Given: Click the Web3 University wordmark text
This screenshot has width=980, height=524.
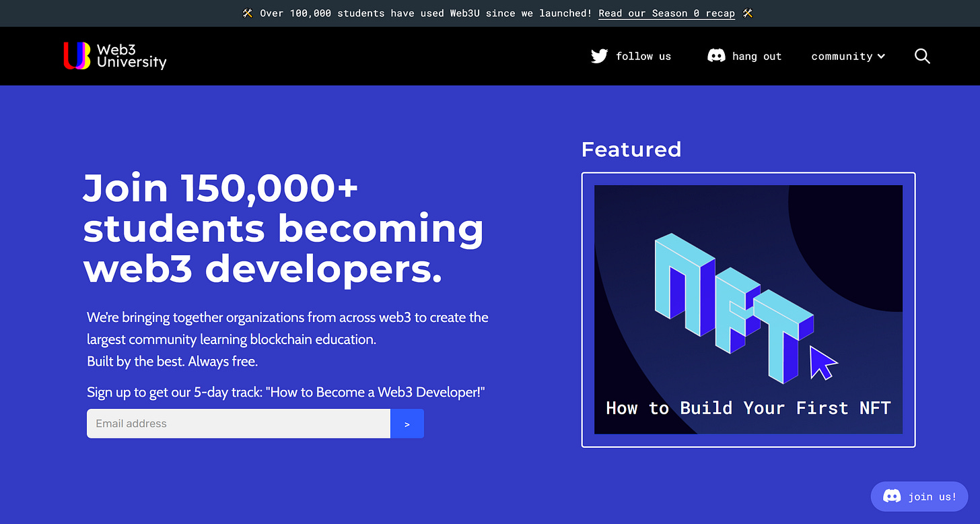Looking at the screenshot, I should pyautogui.click(x=131, y=56).
